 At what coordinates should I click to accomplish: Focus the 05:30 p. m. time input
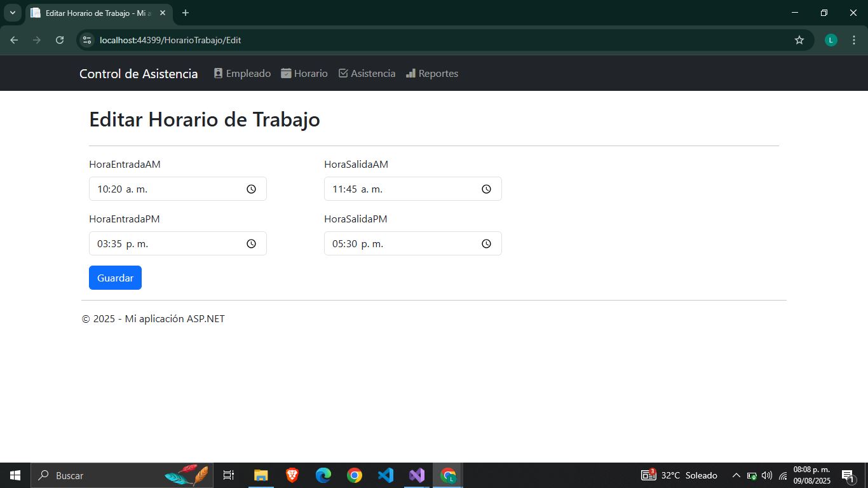pos(413,243)
